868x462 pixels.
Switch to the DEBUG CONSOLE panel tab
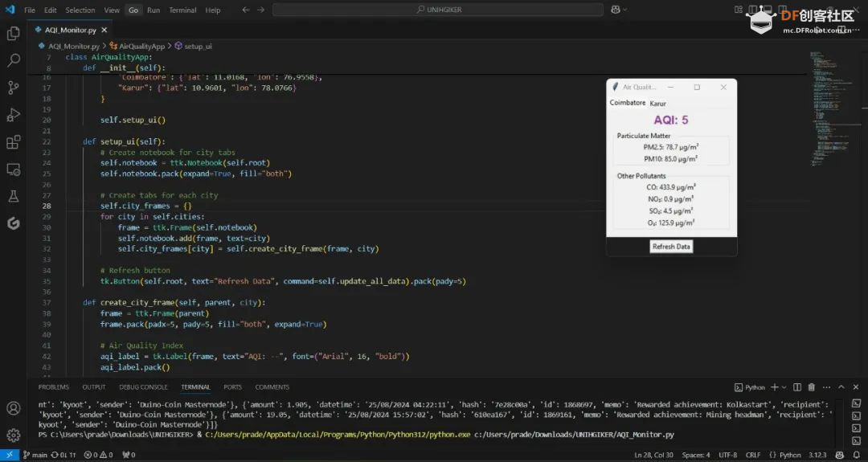point(143,387)
